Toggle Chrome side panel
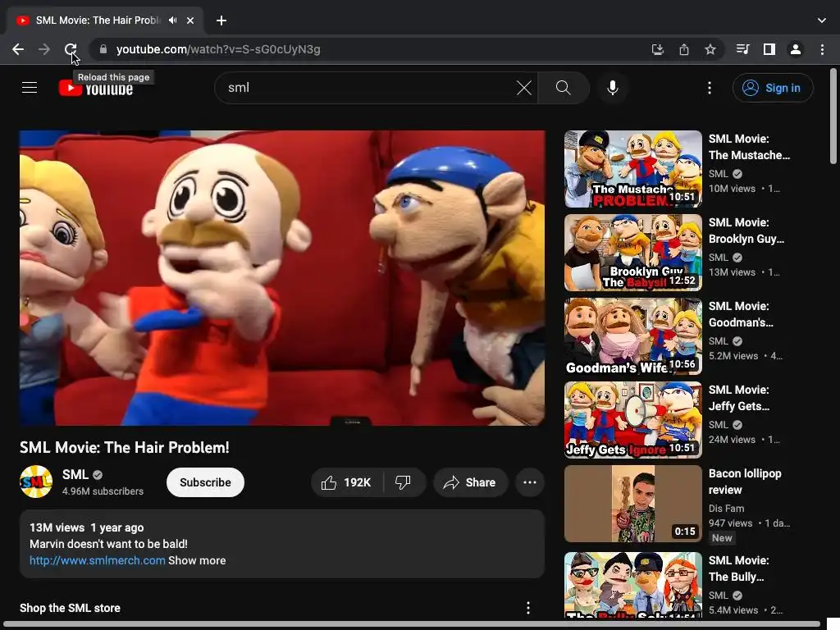 [769, 49]
